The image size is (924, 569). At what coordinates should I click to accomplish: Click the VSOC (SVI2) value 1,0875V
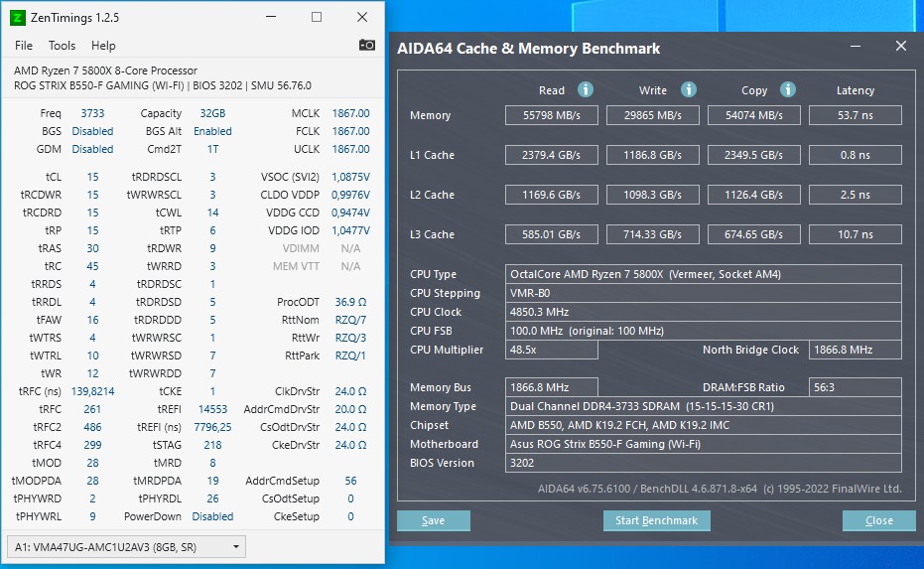pyautogui.click(x=350, y=177)
